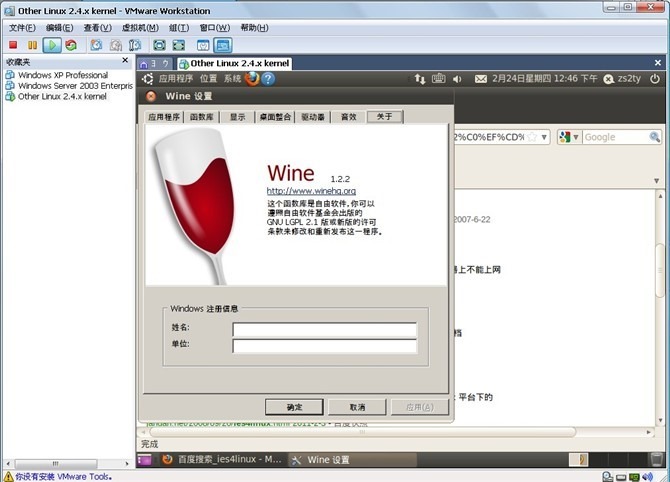Open the 查看(V) menu
Viewport: 670px width, 482px height.
tap(97, 28)
